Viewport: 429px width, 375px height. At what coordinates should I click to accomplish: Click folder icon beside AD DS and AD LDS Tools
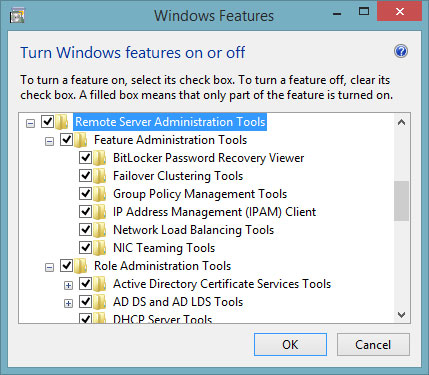tap(99, 302)
